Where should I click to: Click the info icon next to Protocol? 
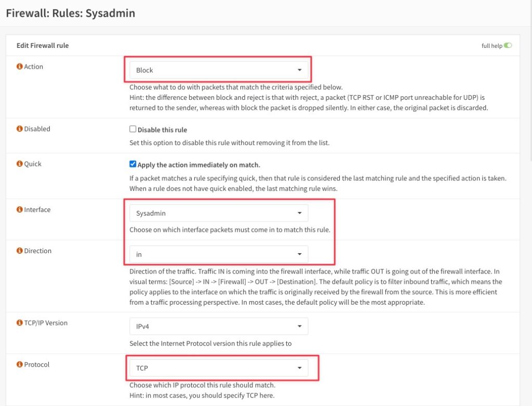coord(20,364)
